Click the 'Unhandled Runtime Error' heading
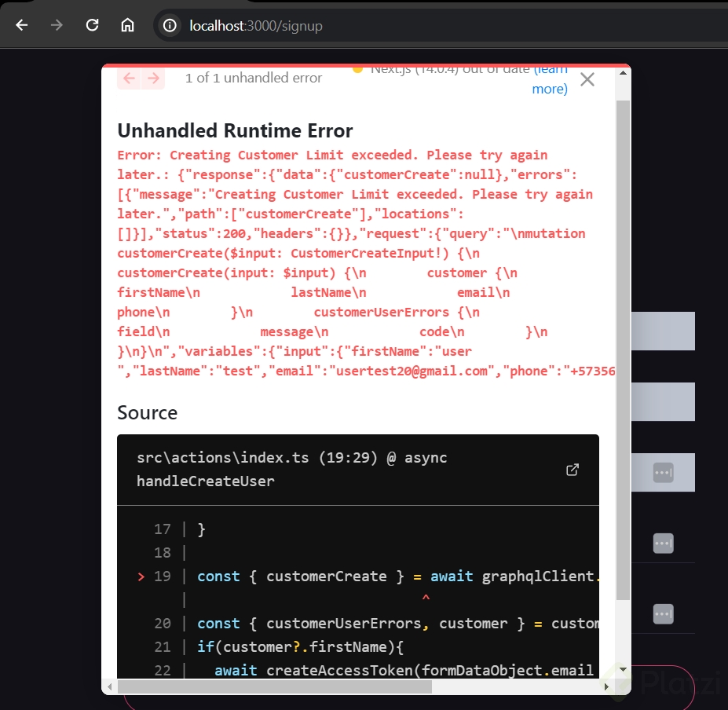Viewport: 728px width, 710px height. 235,130
